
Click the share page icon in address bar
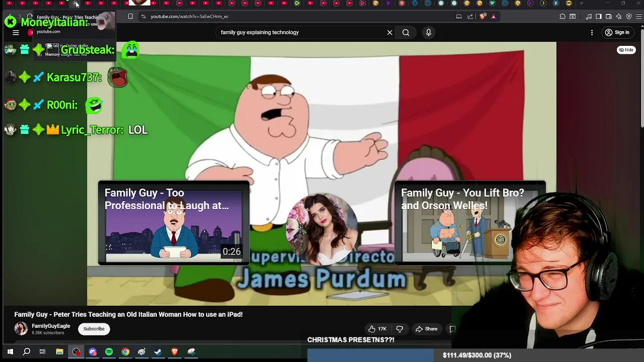[x=470, y=17]
